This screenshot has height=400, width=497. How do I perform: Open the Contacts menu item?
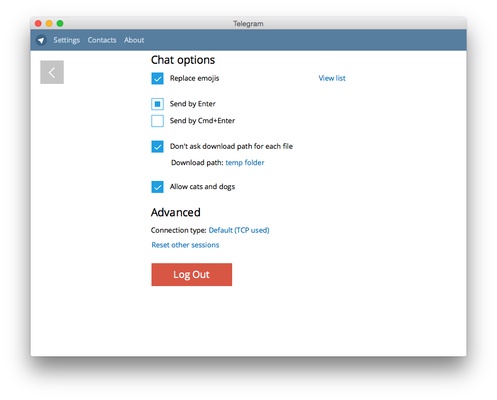click(102, 40)
